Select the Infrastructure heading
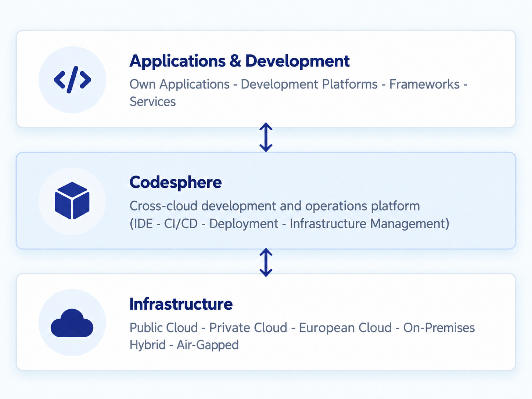Image resolution: width=532 pixels, height=399 pixels. click(181, 304)
